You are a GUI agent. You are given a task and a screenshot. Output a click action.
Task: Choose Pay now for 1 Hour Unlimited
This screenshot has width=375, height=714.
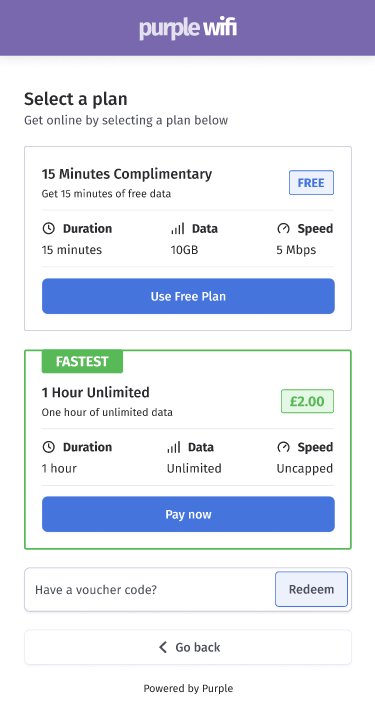(188, 515)
